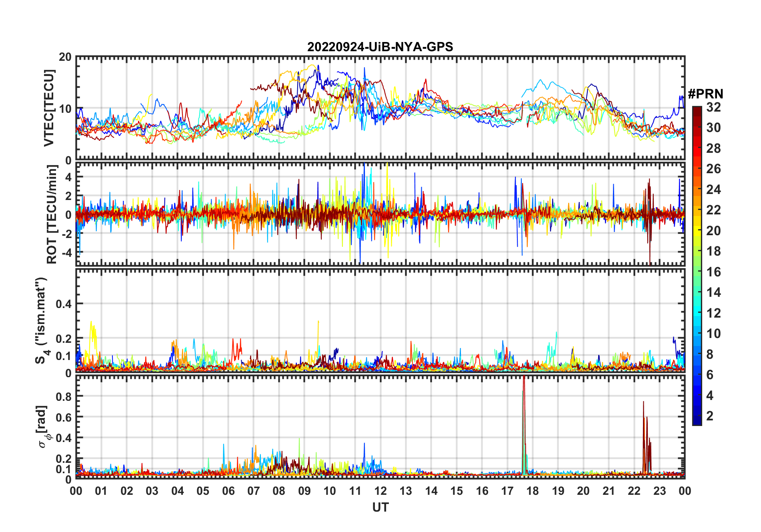The image size is (761, 532).
Task: Select the "#PRN" colorbar heading
Action: [x=705, y=94]
